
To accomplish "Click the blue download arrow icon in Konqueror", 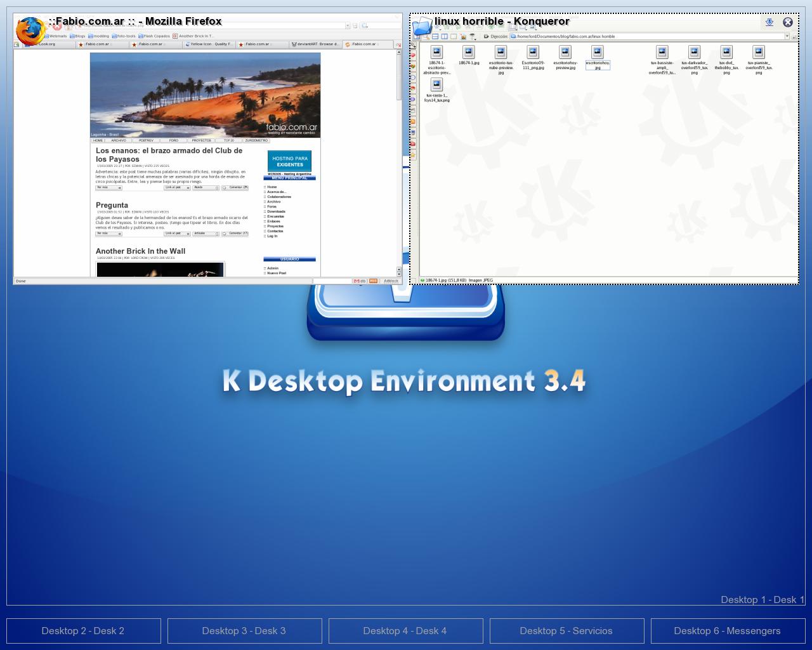I will coord(769,22).
